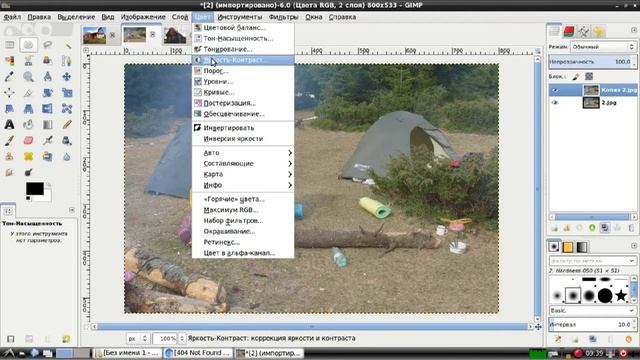This screenshot has width=640, height=360.
Task: Select the Paths tool
Action: coord(67,60)
